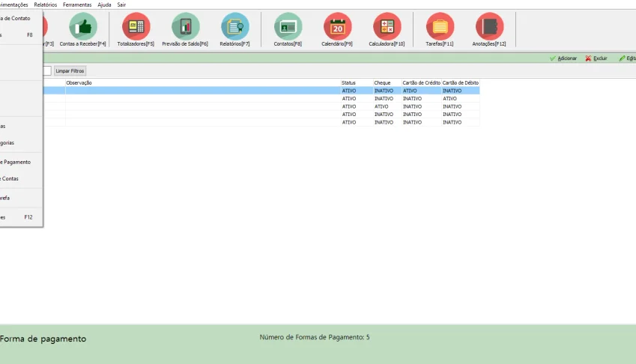Viewport: 636px width, 364px height.
Task: Open the Relatórios toolbar icon
Action: pos(235,27)
